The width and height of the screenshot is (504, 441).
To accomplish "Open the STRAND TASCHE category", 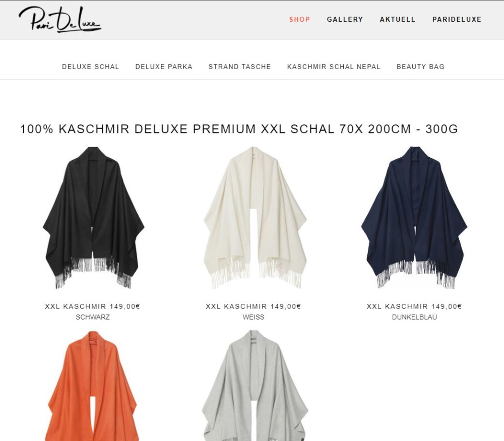I will click(x=240, y=67).
